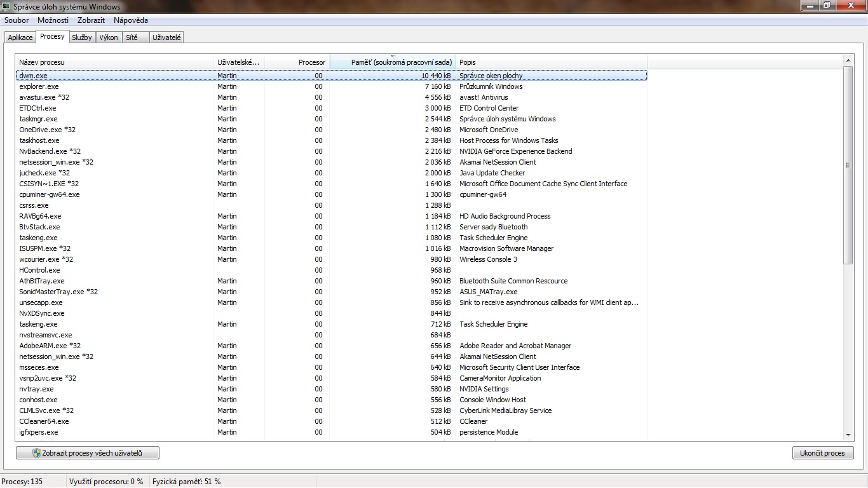868x488 pixels.
Task: Select the conhost.exe process
Action: click(331, 400)
